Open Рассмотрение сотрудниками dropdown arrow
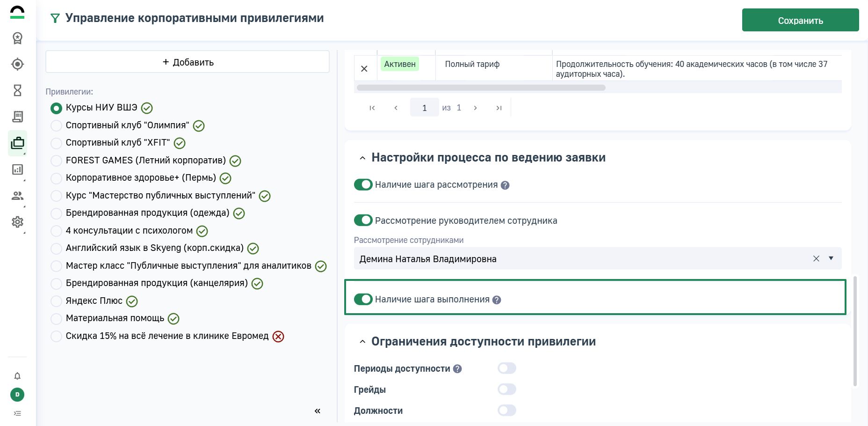868x426 pixels. click(x=831, y=258)
